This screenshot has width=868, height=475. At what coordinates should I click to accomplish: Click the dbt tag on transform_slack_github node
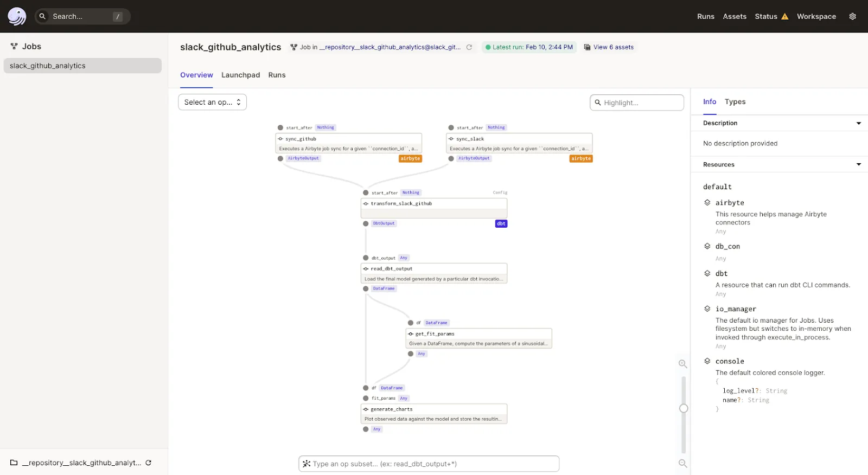(501, 223)
